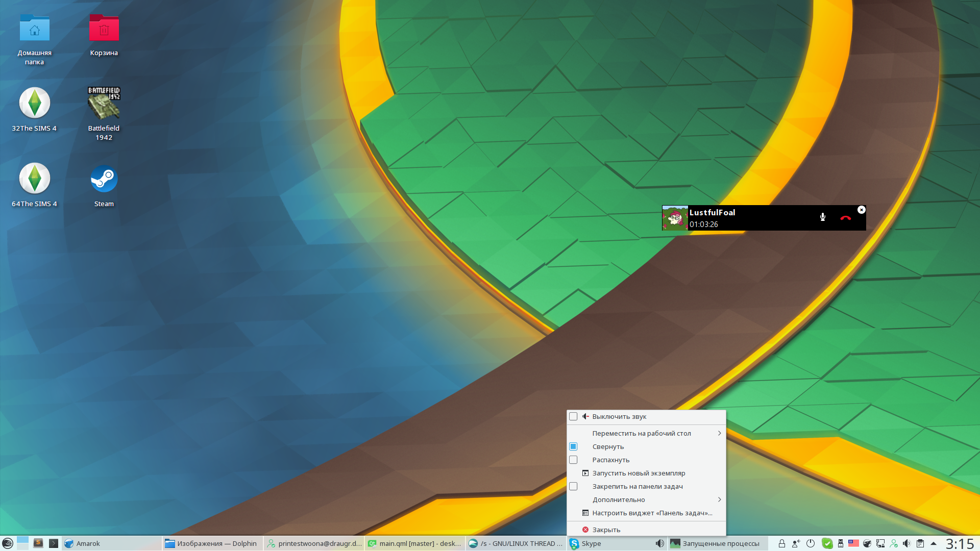Click the switch user tray icon

pyautogui.click(x=796, y=543)
